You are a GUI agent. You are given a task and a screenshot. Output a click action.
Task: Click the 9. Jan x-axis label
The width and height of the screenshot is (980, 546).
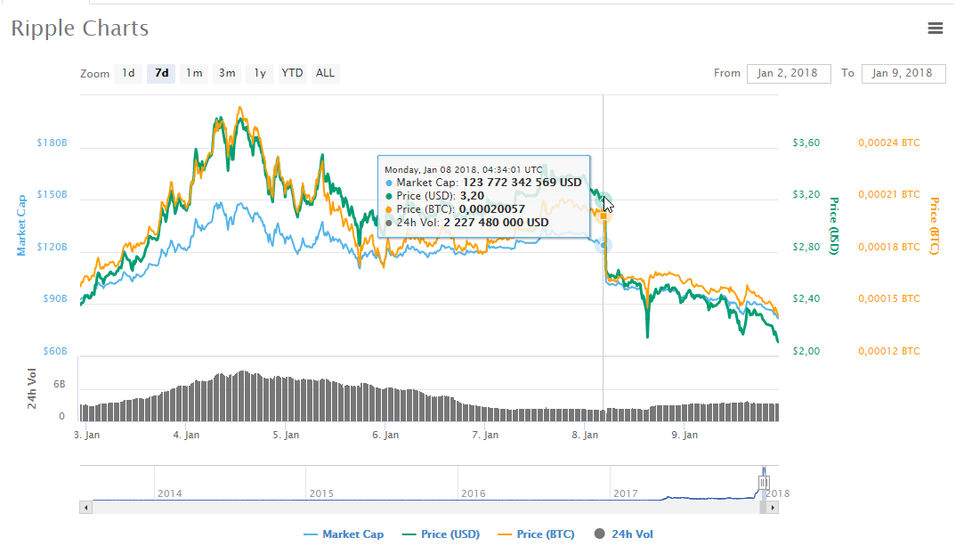coord(684,435)
